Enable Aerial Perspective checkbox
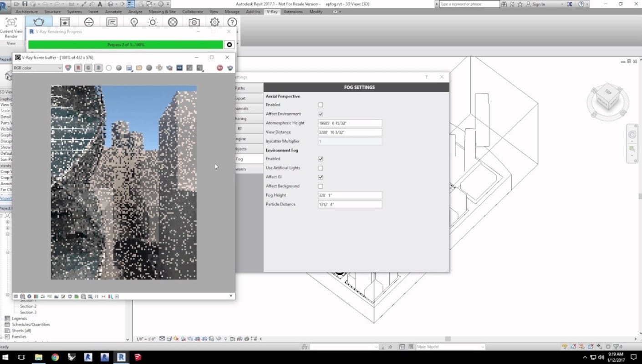642x364 pixels. 321,105
